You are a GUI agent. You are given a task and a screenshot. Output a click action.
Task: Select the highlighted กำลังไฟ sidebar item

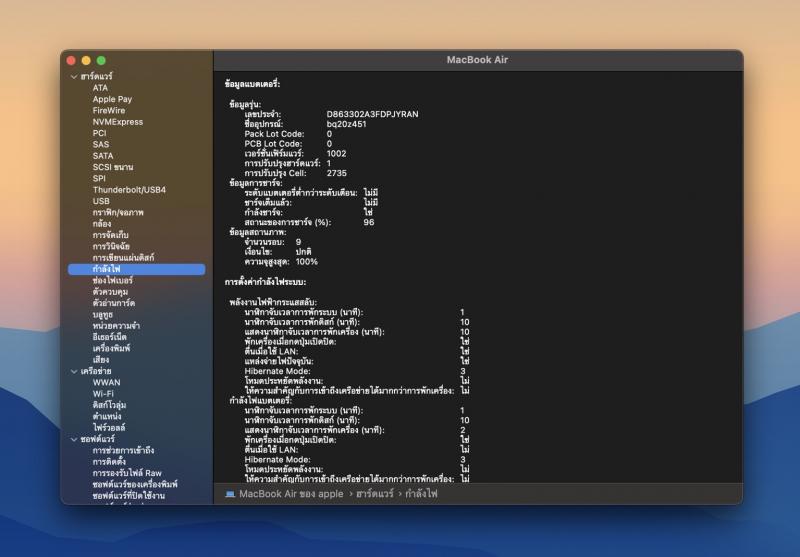[x=137, y=269]
